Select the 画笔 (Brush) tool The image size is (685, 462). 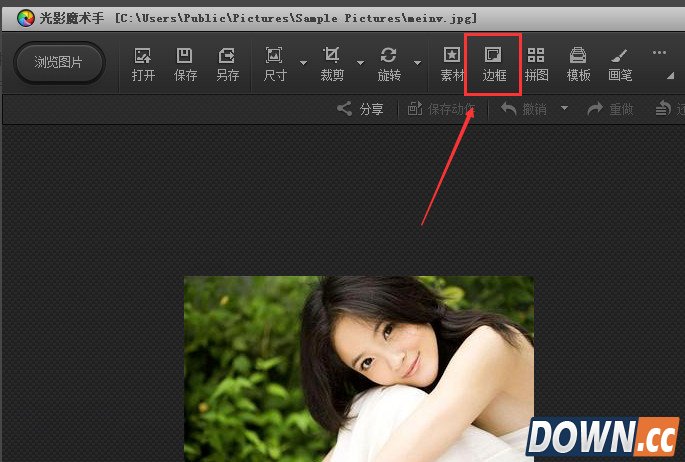pos(620,64)
